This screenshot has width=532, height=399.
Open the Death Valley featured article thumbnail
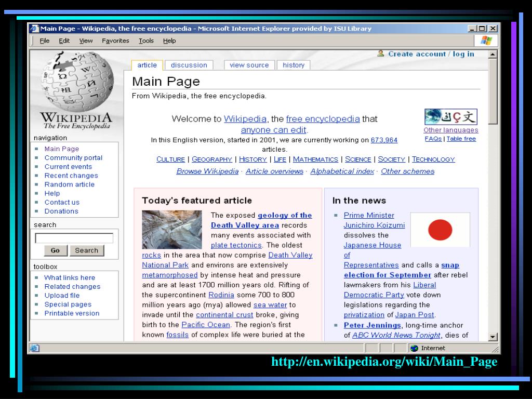[171, 230]
